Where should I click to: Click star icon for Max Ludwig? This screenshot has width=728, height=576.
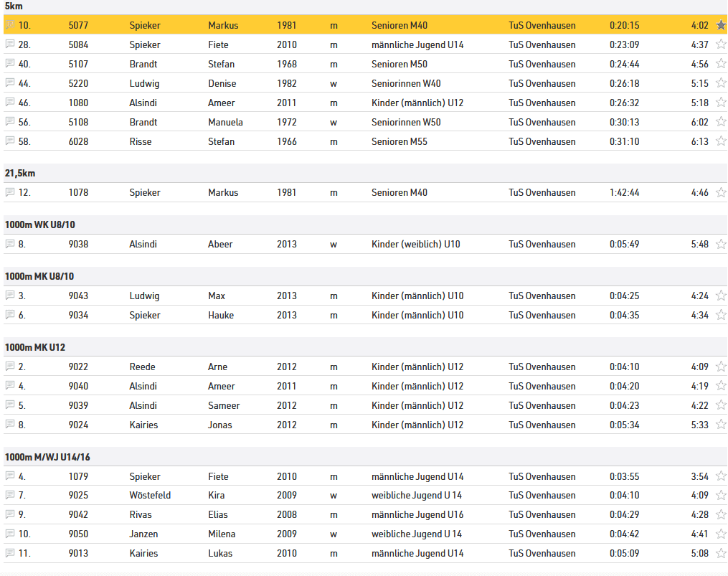click(721, 295)
